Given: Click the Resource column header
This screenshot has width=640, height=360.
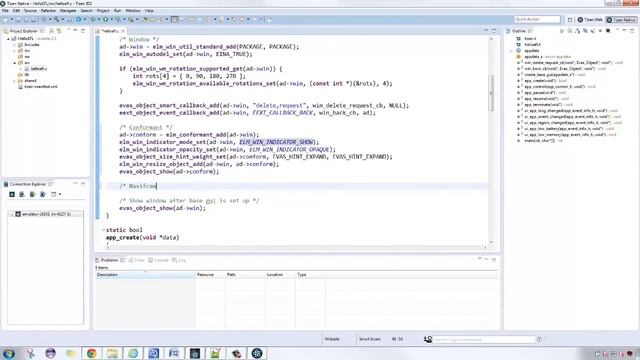Looking at the screenshot, I should click(x=210, y=275).
